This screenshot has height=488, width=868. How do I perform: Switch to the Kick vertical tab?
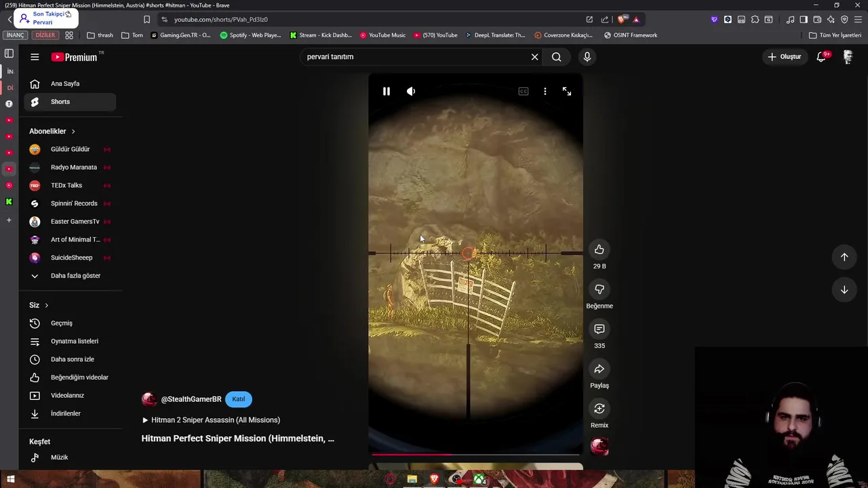(x=9, y=202)
